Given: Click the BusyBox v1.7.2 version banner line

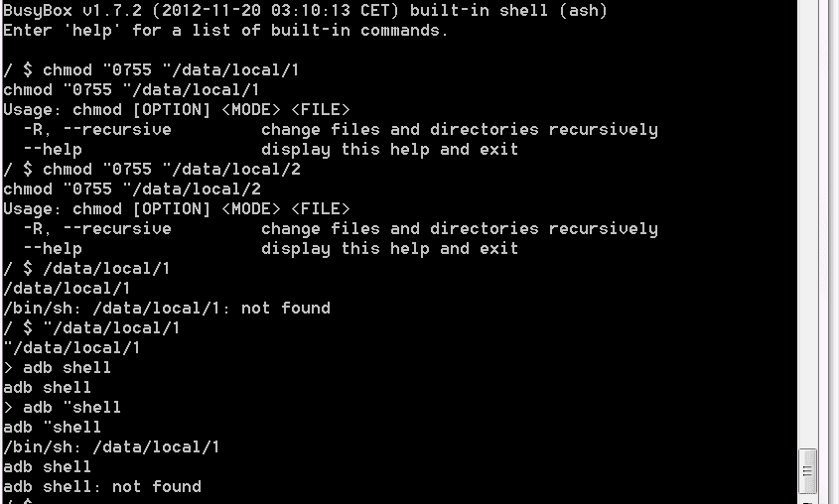Looking at the screenshot, I should [x=305, y=11].
